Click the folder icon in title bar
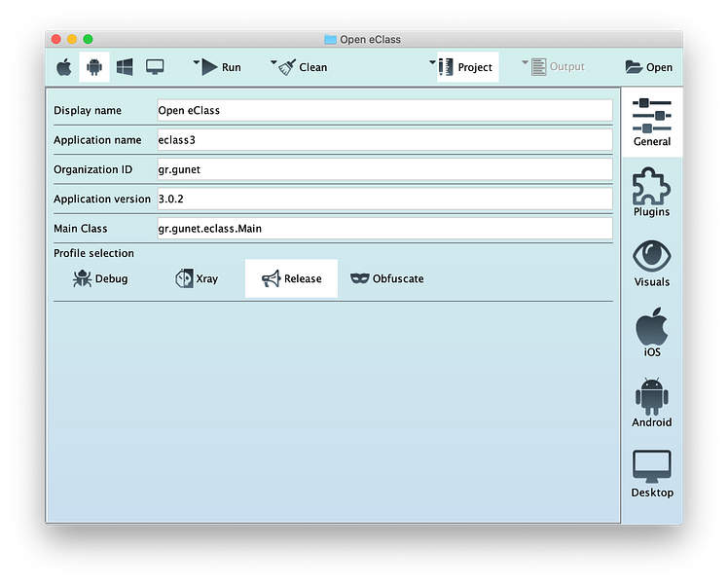Screen dimensions: 728x584 point(330,40)
